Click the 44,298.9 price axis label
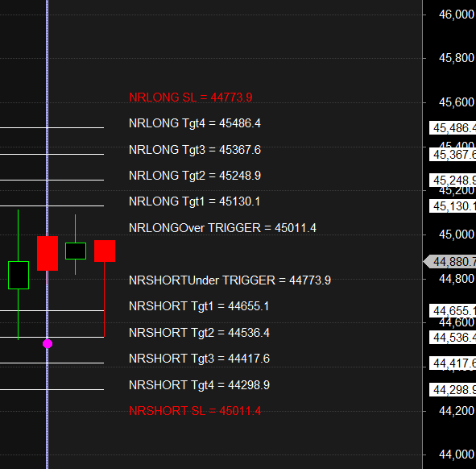 coord(453,390)
